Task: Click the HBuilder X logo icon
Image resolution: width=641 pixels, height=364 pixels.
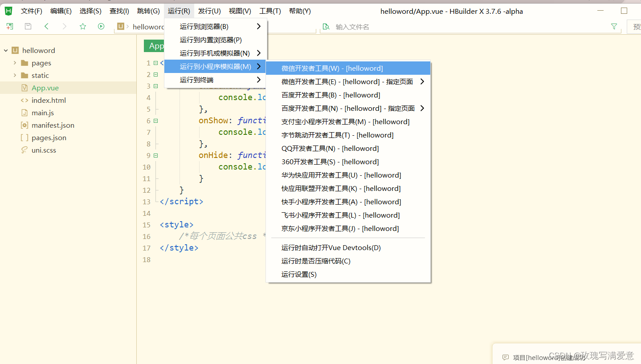Action: [x=8, y=11]
